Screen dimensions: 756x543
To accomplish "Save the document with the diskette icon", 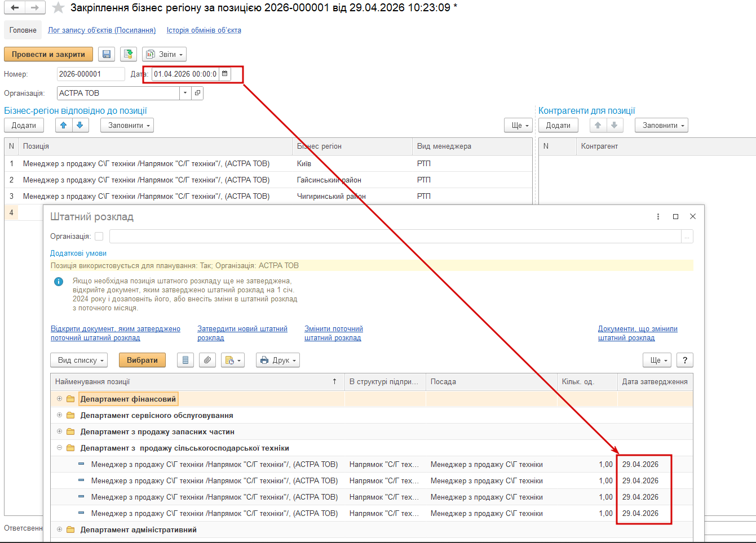I will pos(107,54).
